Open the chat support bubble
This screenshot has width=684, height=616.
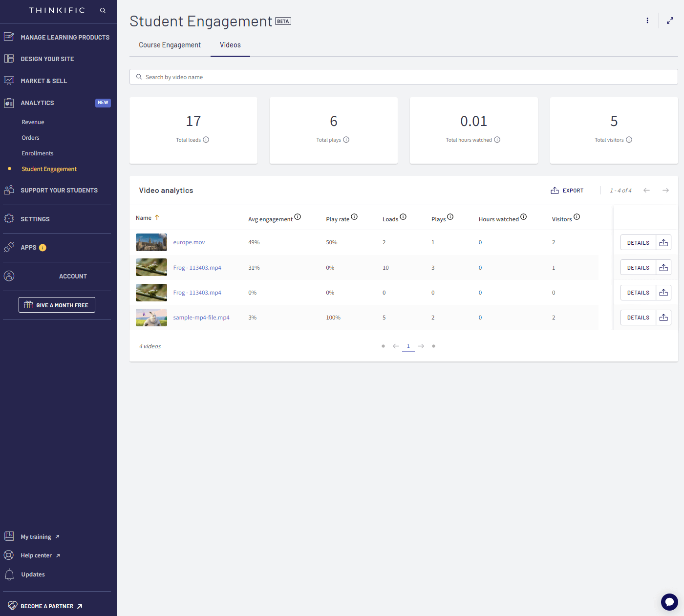tap(669, 602)
